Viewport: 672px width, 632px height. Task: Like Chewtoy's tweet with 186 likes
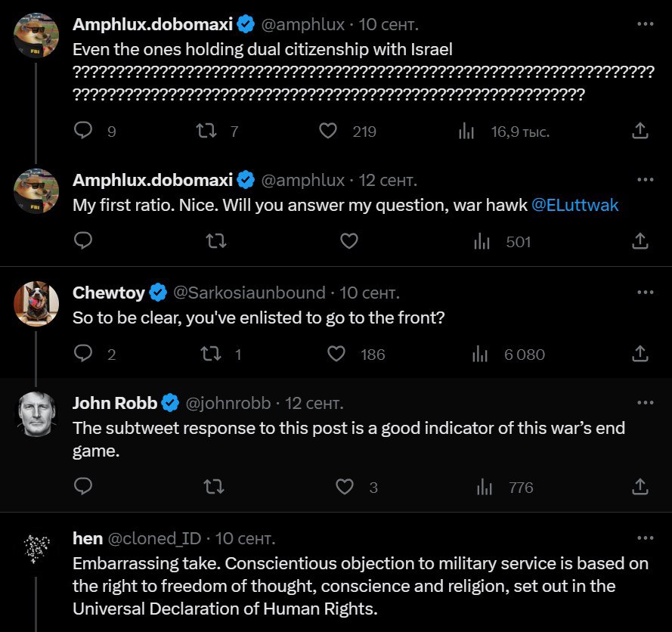click(x=336, y=354)
